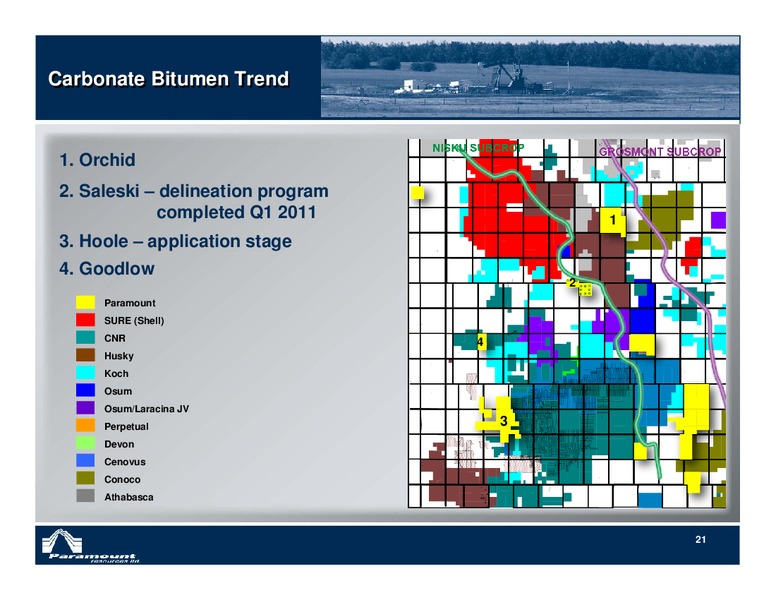This screenshot has height=600, width=776.
Task: Click the Devon light green swatch
Action: [x=86, y=443]
